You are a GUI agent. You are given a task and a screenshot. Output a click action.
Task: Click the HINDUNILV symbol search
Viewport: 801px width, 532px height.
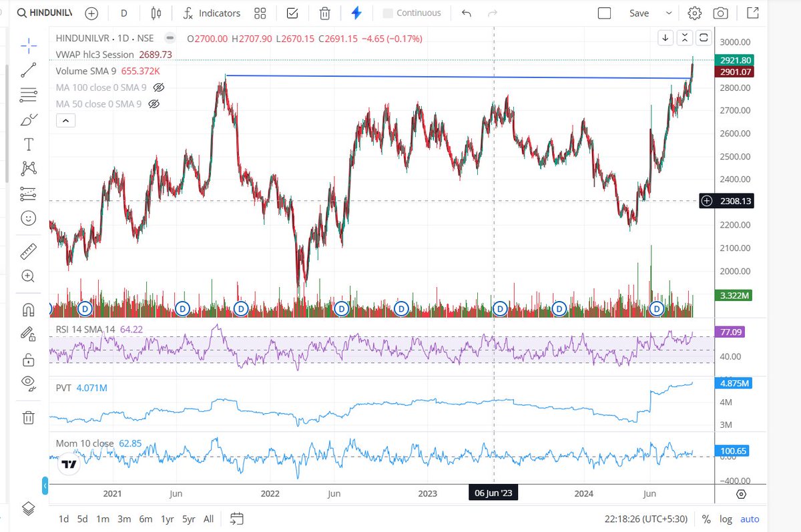(x=45, y=13)
